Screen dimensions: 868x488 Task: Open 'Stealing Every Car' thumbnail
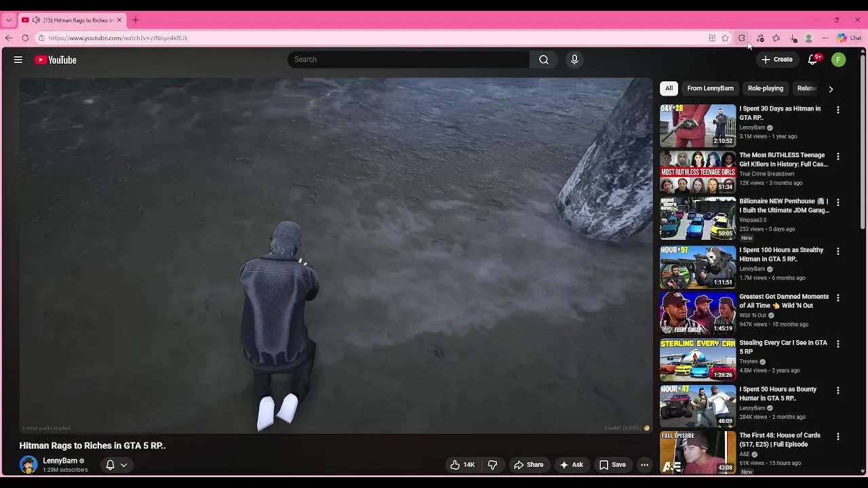point(698,360)
